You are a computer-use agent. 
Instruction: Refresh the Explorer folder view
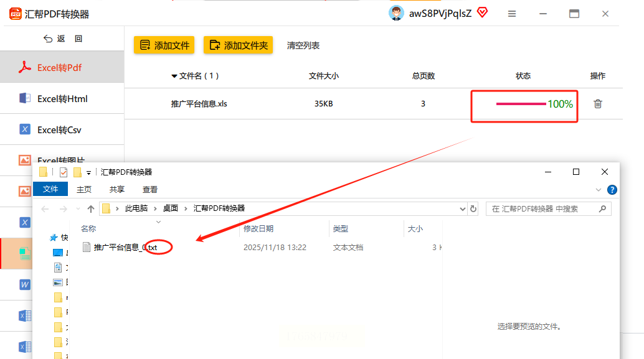pyautogui.click(x=473, y=208)
